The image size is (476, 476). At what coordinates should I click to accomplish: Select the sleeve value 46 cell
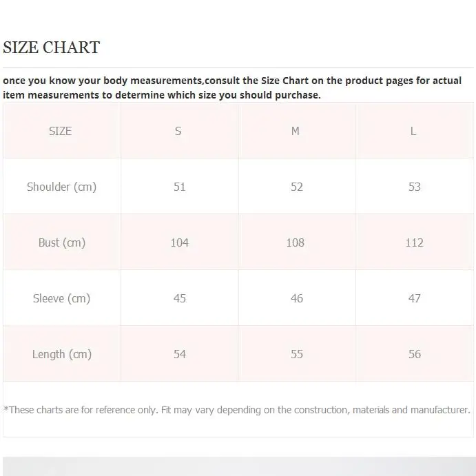tap(296, 298)
